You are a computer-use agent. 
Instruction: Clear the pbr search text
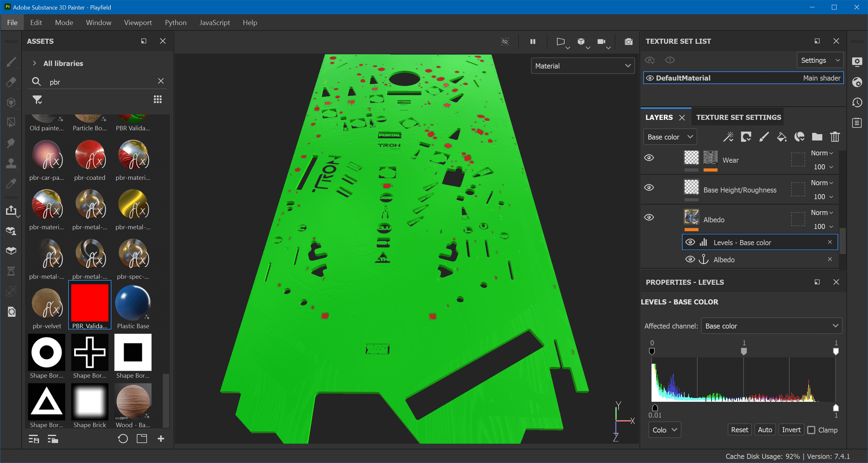tap(161, 81)
